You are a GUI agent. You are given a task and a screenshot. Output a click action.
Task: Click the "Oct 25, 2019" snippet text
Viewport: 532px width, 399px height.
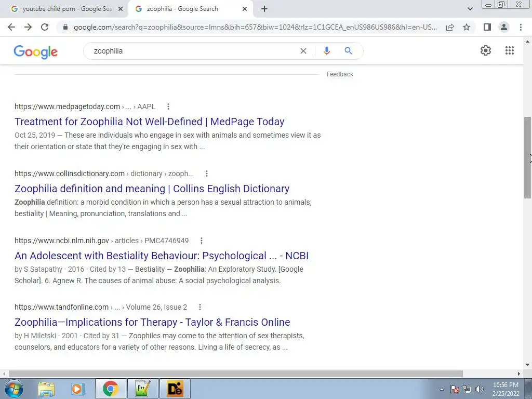pos(35,135)
